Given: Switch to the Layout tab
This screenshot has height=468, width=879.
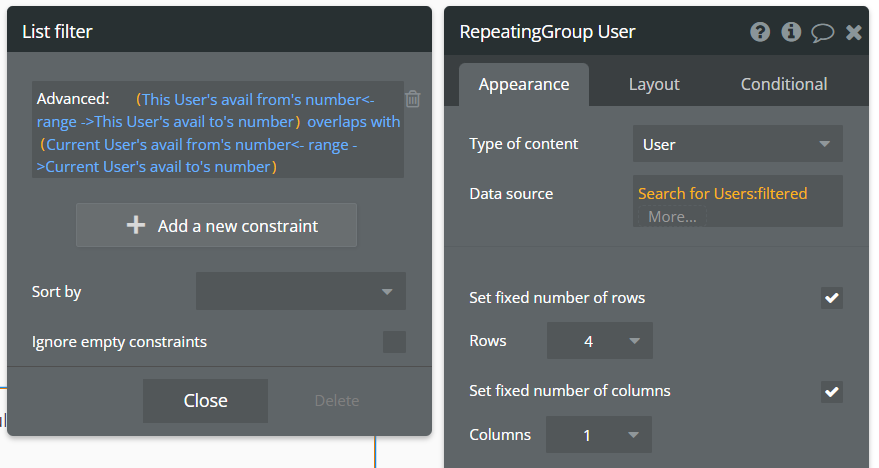Looking at the screenshot, I should pyautogui.click(x=654, y=85).
